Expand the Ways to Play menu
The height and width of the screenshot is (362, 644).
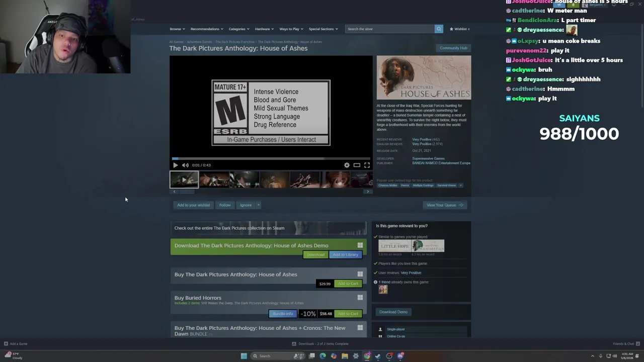click(x=291, y=29)
